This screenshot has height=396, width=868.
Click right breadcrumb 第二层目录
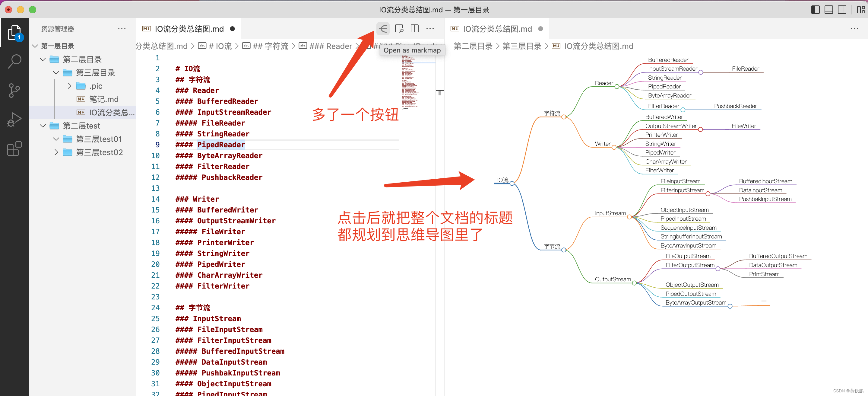[x=473, y=46]
